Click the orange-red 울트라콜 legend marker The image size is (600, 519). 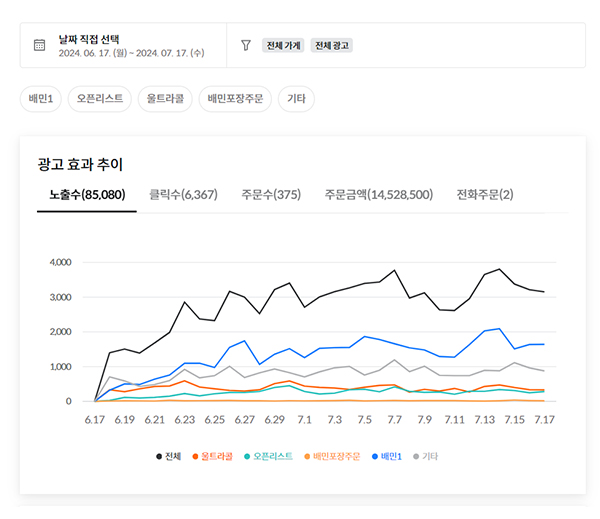(194, 455)
